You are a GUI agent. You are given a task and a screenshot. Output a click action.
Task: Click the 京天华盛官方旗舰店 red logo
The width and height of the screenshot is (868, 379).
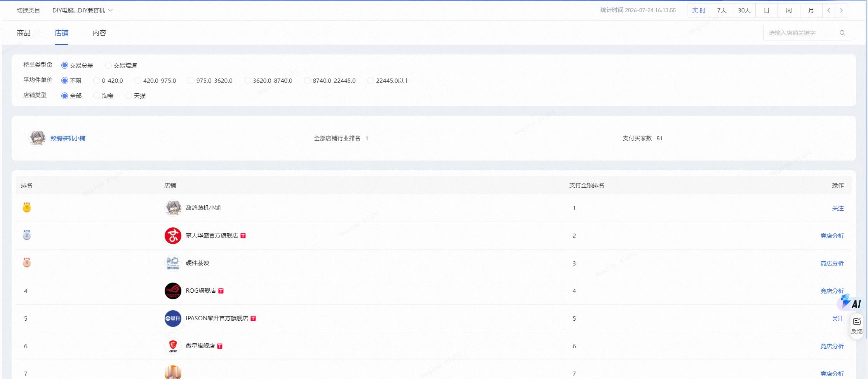[x=173, y=236]
